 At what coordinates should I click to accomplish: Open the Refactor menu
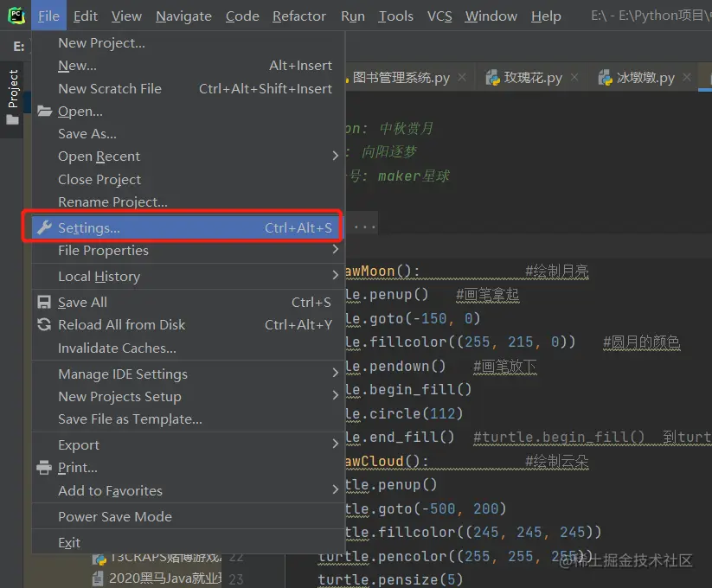(299, 16)
